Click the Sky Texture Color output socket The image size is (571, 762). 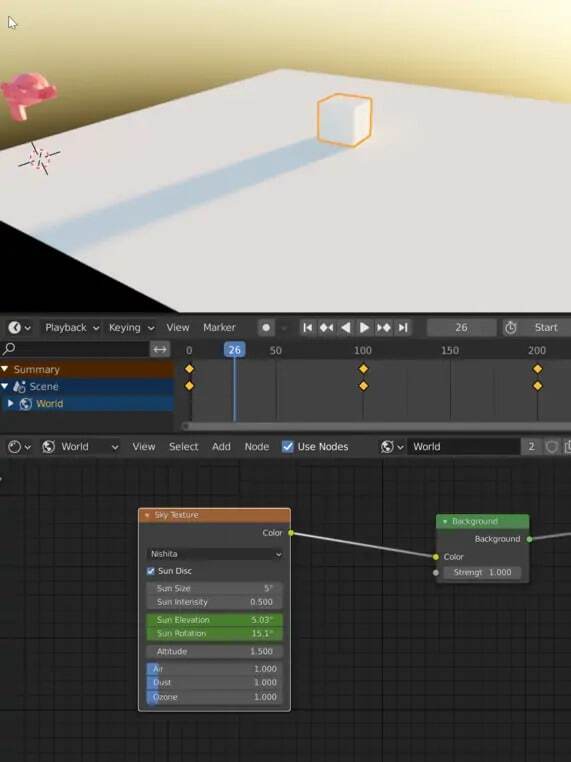(291, 533)
